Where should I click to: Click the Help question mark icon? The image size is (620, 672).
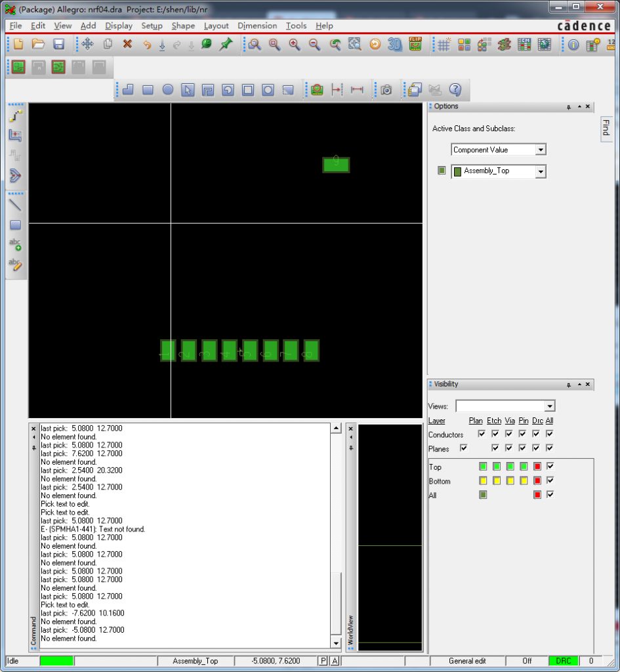click(x=455, y=90)
